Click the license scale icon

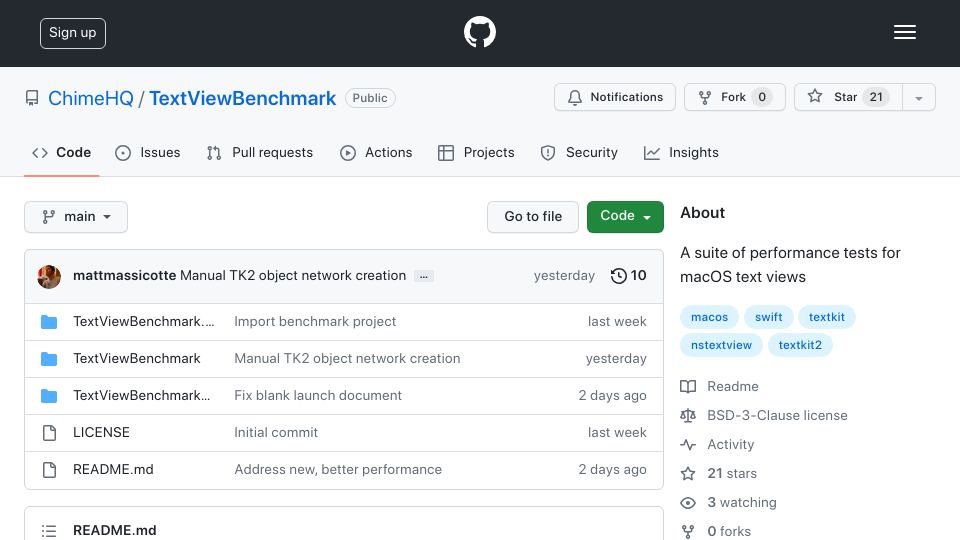(x=688, y=416)
